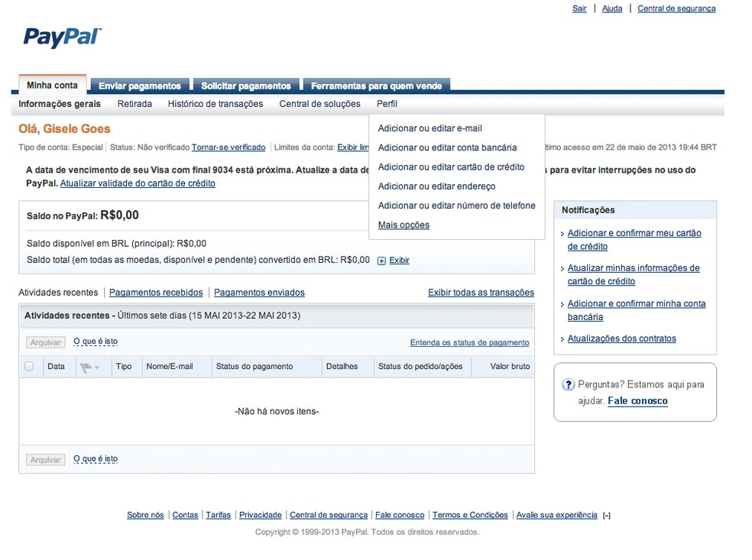Click the PayPal logo
This screenshot has width=752, height=560.
61,37
